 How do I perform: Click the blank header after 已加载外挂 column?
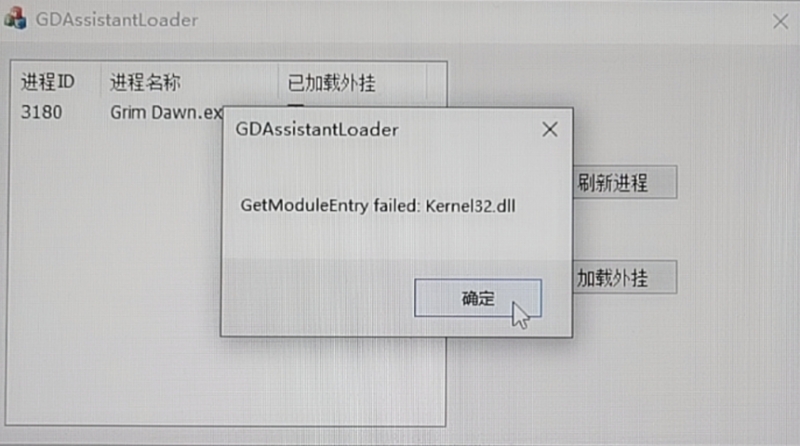(x=436, y=82)
